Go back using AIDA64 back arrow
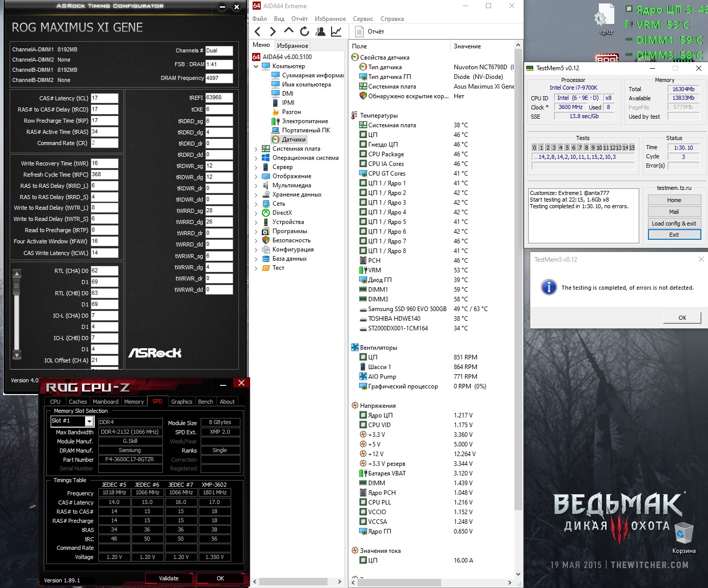 pyautogui.click(x=258, y=32)
